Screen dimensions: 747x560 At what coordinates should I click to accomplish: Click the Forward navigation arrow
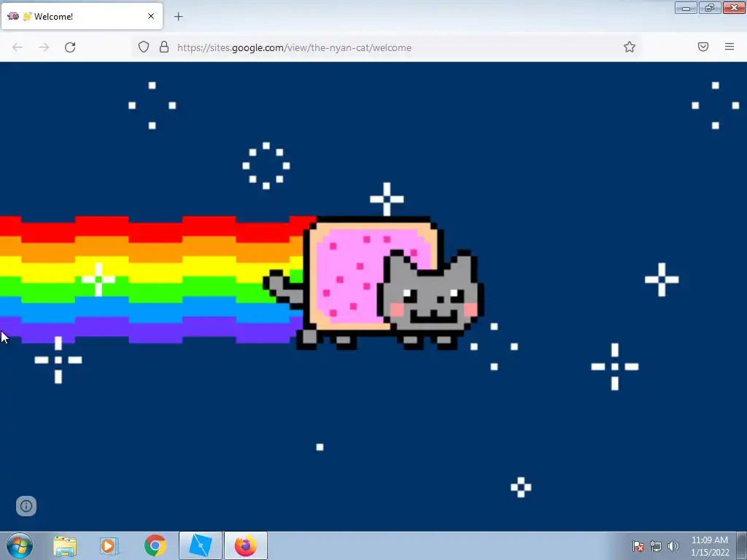click(x=44, y=47)
